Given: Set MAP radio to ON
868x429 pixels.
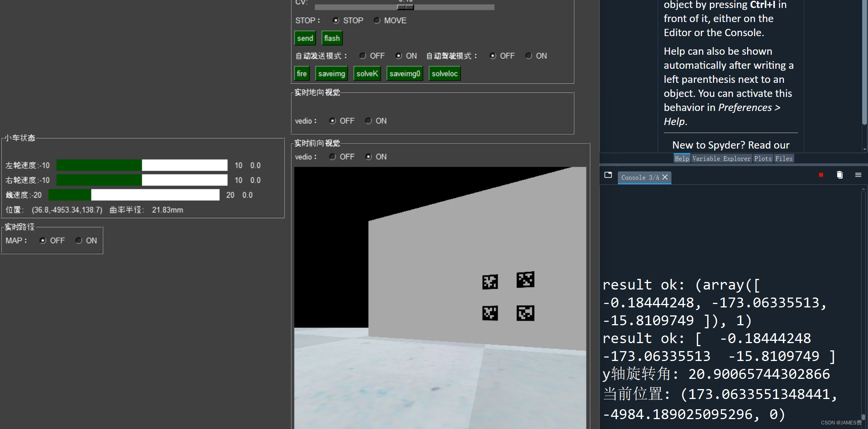Looking at the screenshot, I should (79, 241).
